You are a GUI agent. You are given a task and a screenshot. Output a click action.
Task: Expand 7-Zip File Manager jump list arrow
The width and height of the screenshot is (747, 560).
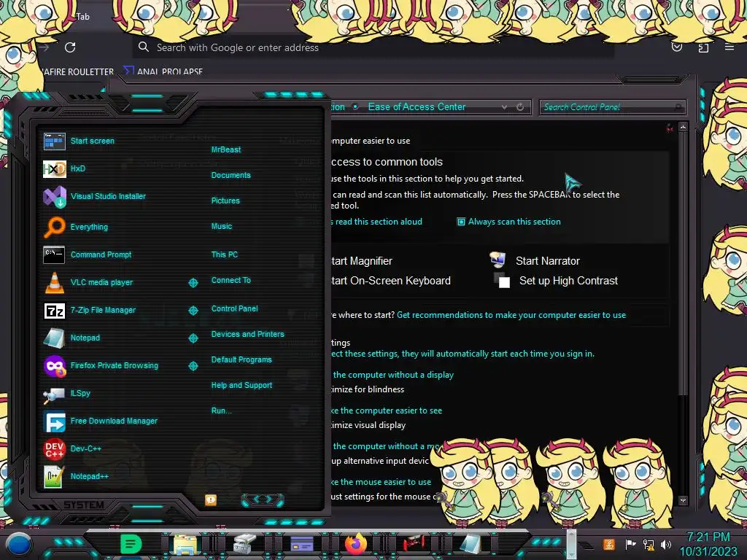(193, 311)
